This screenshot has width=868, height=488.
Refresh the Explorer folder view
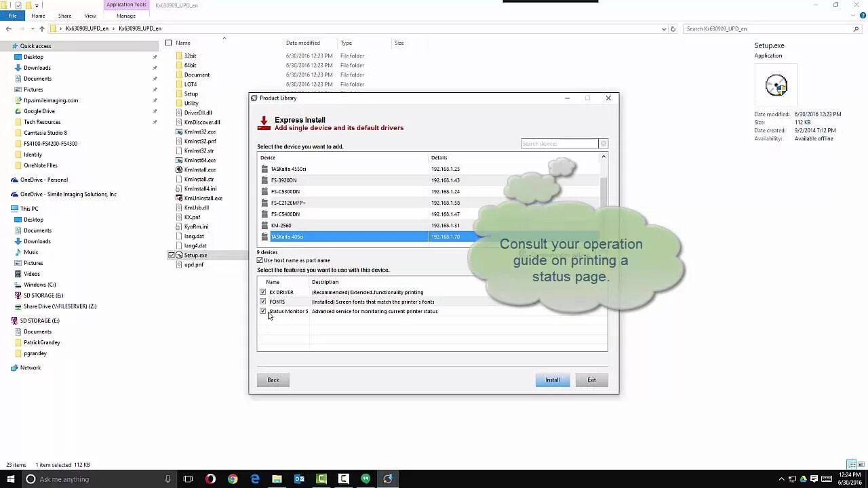pos(673,28)
